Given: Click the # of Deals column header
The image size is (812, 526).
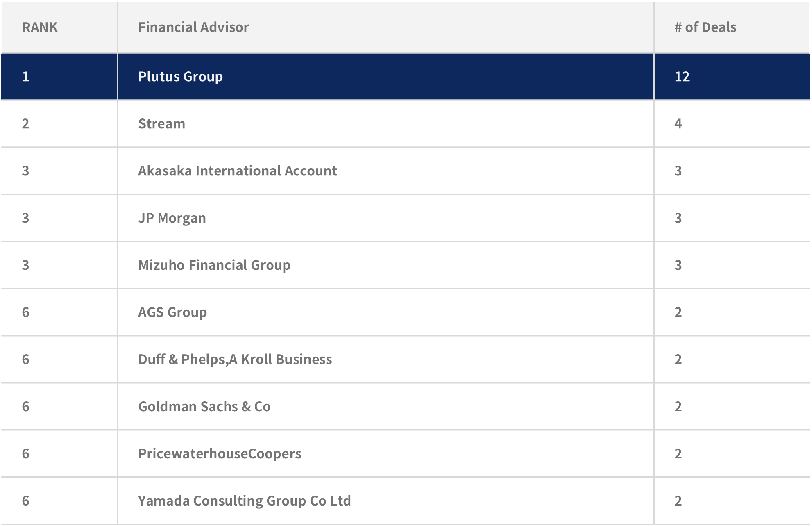Looking at the screenshot, I should click(x=705, y=27).
